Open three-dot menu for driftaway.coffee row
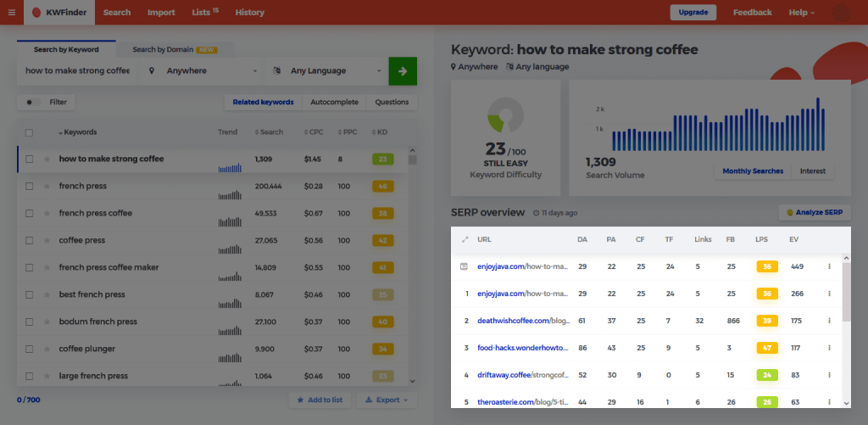Image resolution: width=868 pixels, height=425 pixels. pyautogui.click(x=829, y=375)
